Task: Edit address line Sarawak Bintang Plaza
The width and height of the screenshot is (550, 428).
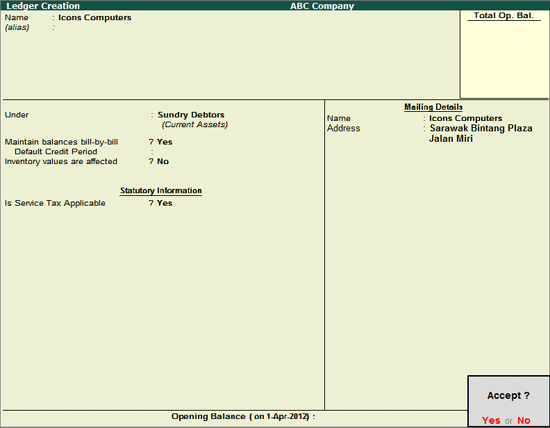Action: pyautogui.click(x=481, y=128)
